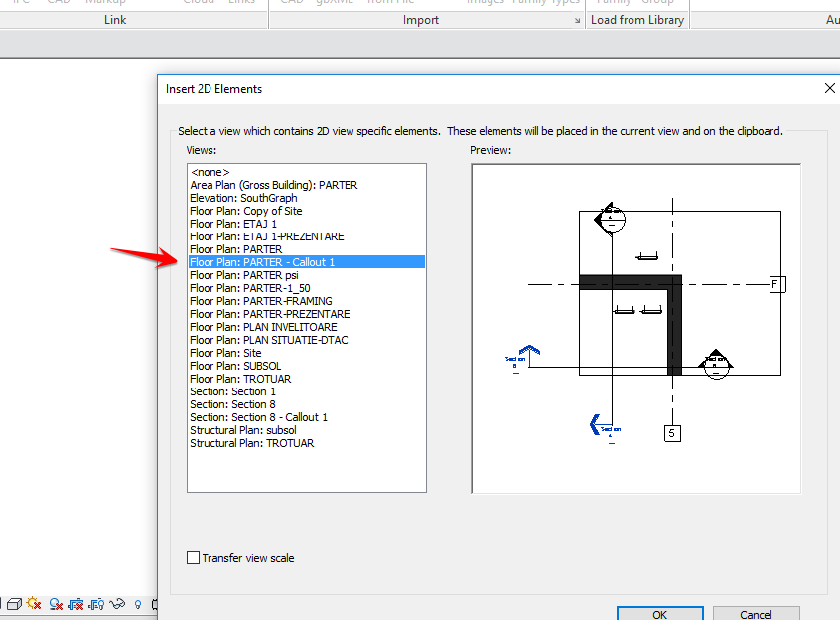Click the Load from Library panel label
This screenshot has height=620, width=840.
tap(637, 19)
